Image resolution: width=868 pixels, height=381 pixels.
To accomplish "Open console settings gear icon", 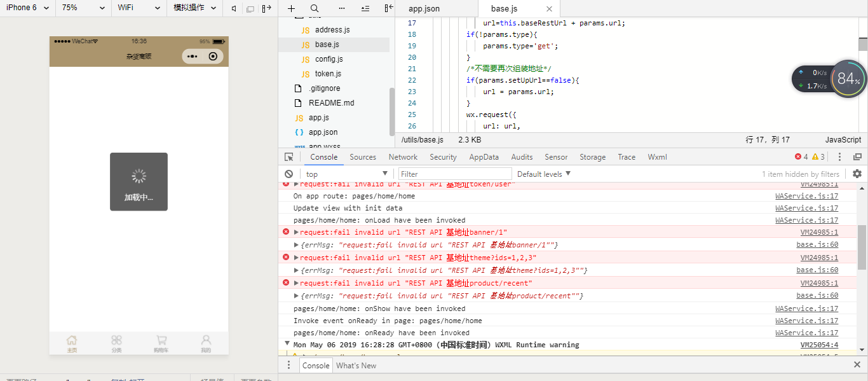I will 857,174.
